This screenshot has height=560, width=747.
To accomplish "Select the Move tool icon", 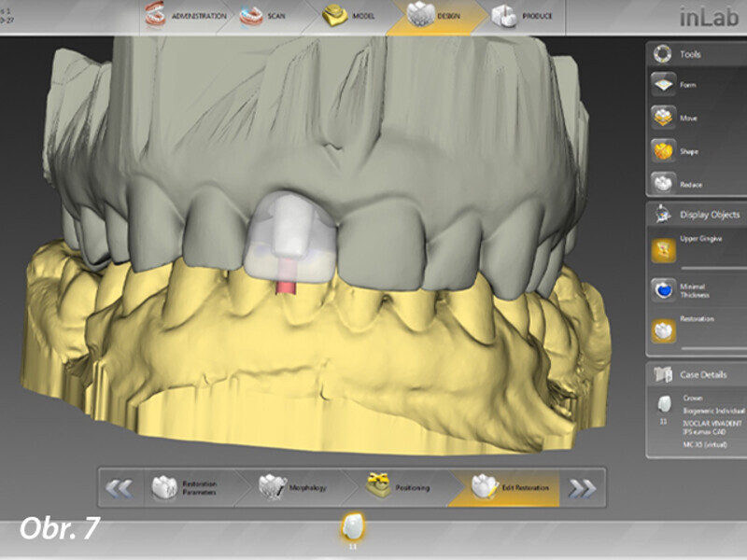I will click(x=662, y=119).
